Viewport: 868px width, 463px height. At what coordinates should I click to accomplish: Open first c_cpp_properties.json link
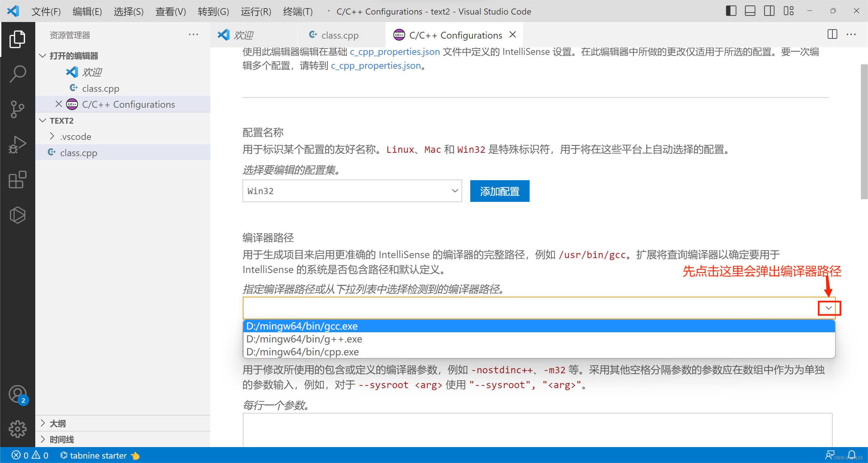tap(395, 51)
